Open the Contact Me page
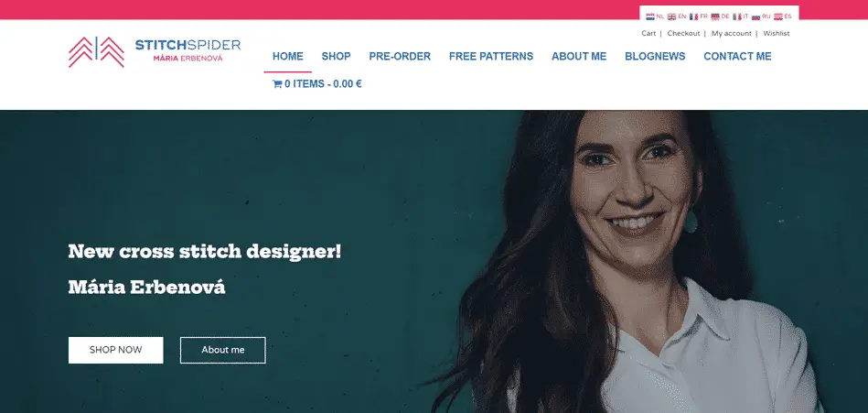This screenshot has height=413, width=868. coord(737,57)
